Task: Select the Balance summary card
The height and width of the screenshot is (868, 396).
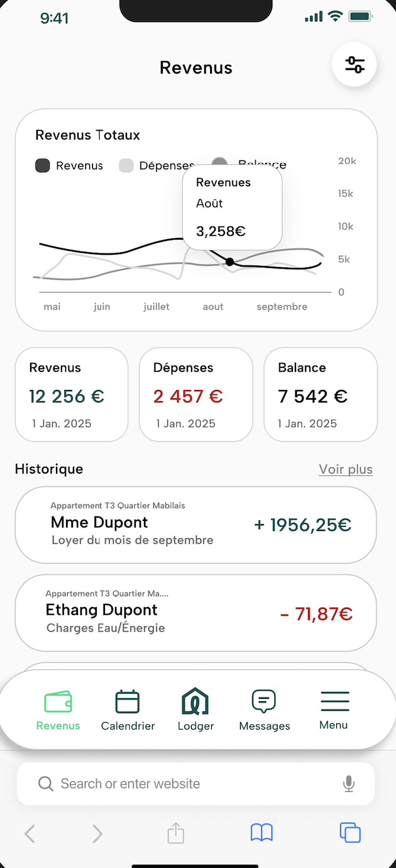Action: tap(320, 394)
